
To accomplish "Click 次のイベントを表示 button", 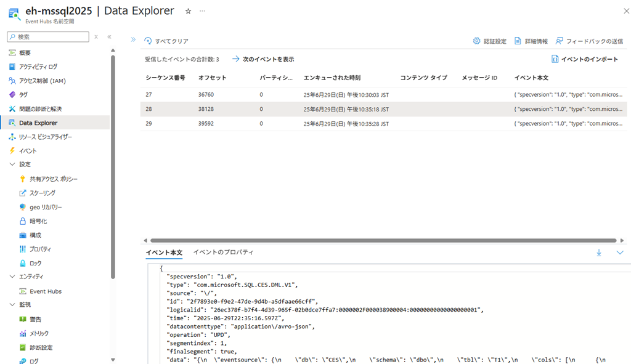I will (x=263, y=59).
